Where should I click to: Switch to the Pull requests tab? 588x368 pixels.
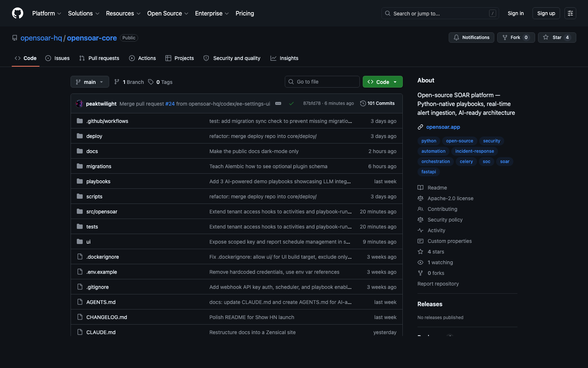99,58
